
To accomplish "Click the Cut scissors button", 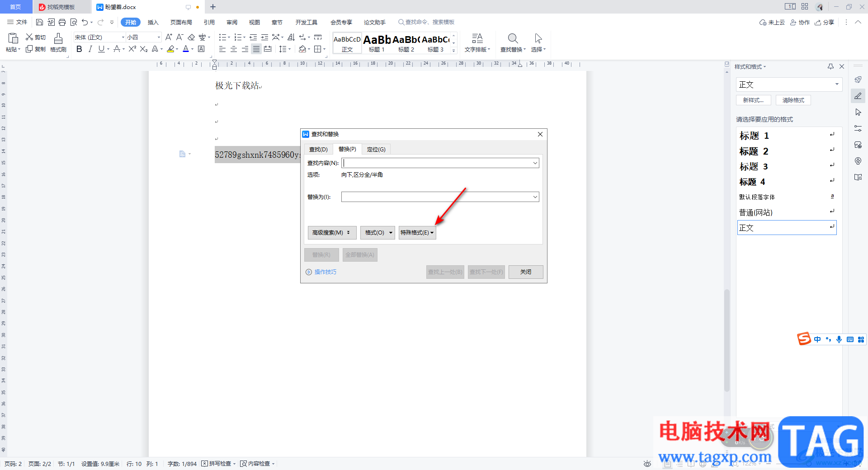I will (x=35, y=37).
